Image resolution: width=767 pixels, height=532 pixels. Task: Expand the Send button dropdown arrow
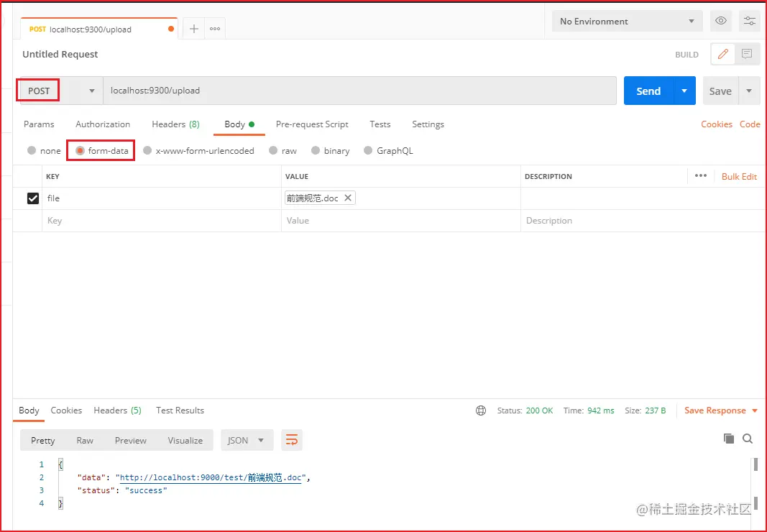[x=684, y=91]
